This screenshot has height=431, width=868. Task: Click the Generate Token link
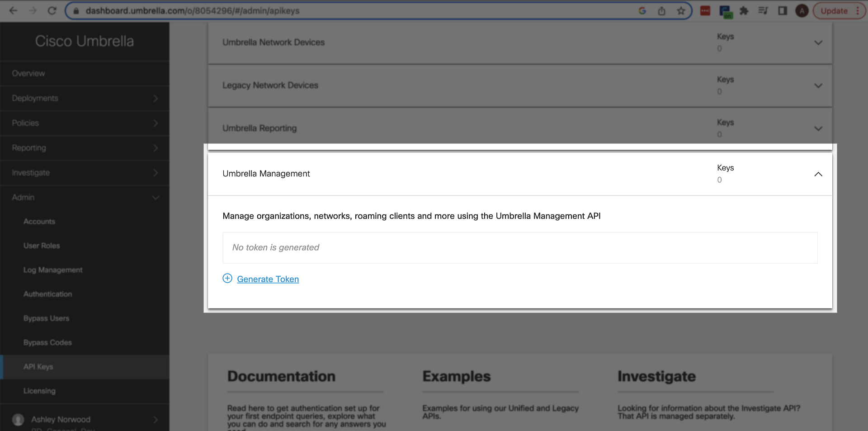(x=268, y=279)
